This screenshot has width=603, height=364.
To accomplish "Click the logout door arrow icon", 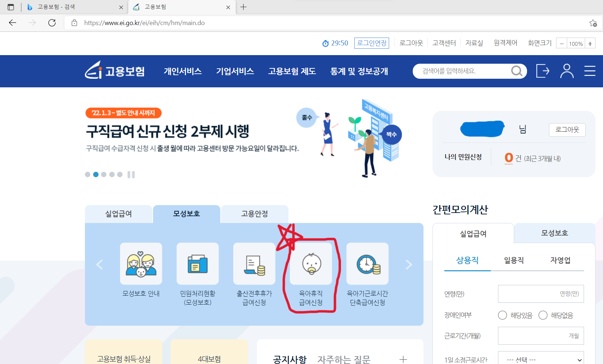I will 543,71.
